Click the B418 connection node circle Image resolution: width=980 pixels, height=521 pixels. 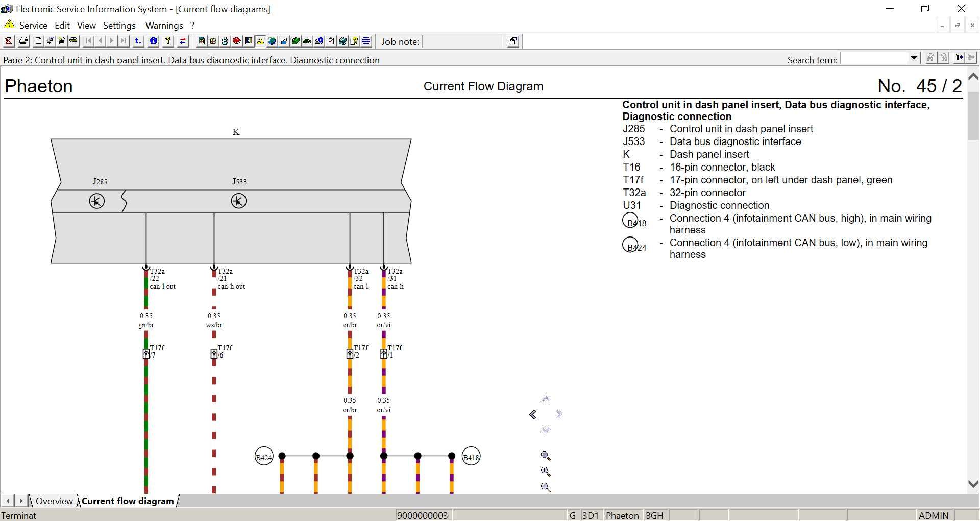[471, 457]
